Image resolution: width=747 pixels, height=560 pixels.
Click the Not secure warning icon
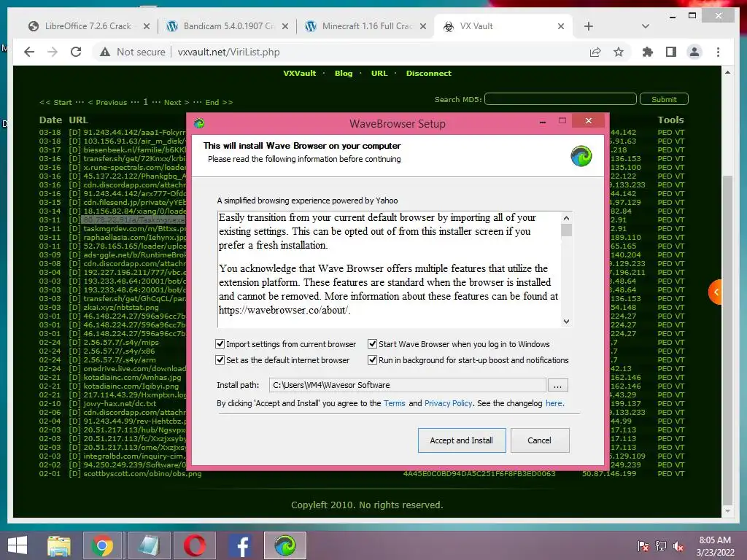coord(105,52)
